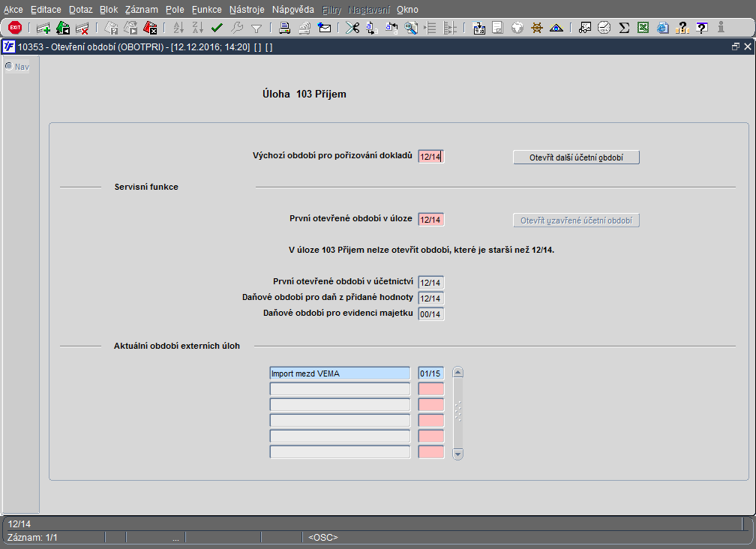This screenshot has width=756, height=549.
Task: Click the 'Výchozí období pro pořizování dokladů' field
Action: point(430,157)
